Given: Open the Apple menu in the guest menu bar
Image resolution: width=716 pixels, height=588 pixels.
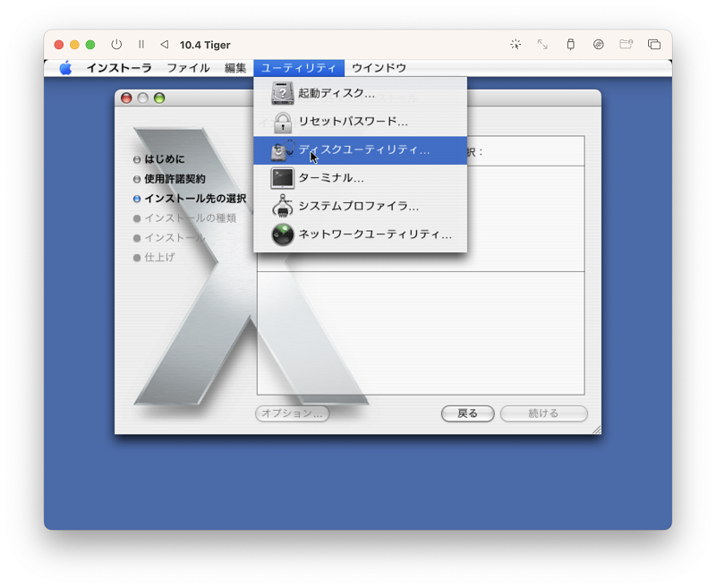Looking at the screenshot, I should (x=65, y=68).
